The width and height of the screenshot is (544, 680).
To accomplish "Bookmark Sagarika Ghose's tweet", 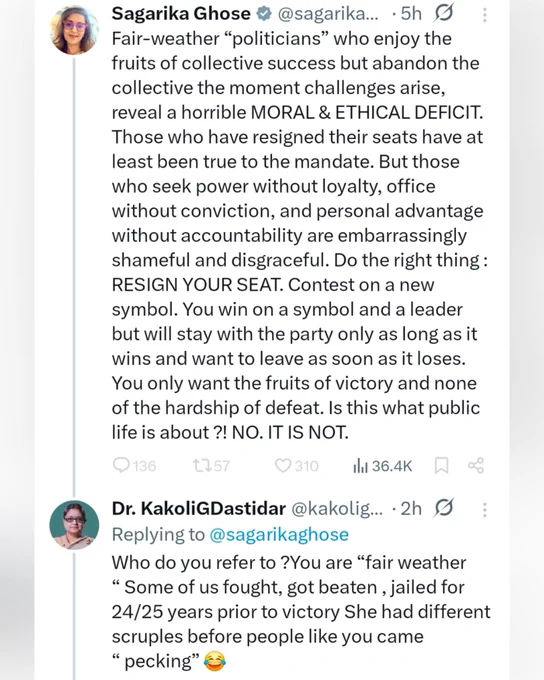I will pyautogui.click(x=441, y=466).
